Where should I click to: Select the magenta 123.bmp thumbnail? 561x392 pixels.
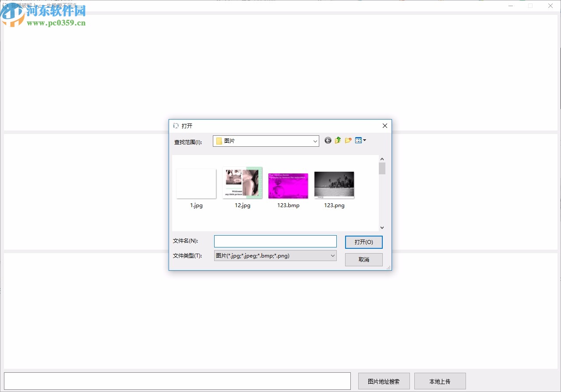tap(288, 186)
